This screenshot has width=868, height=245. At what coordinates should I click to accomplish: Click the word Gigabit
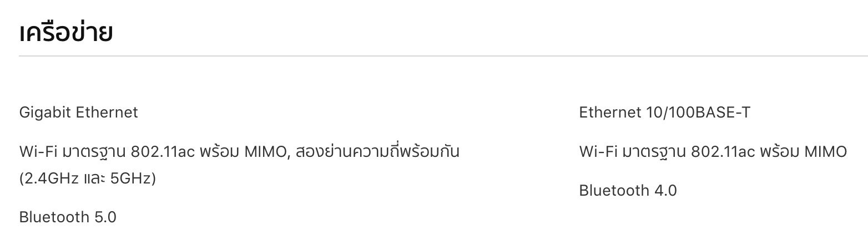(x=45, y=113)
